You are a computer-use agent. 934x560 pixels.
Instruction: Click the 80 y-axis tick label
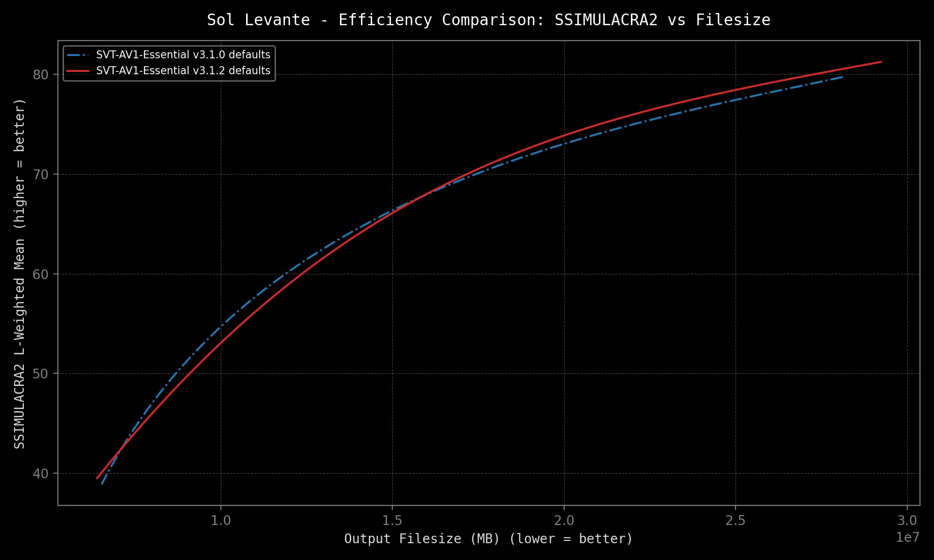41,75
